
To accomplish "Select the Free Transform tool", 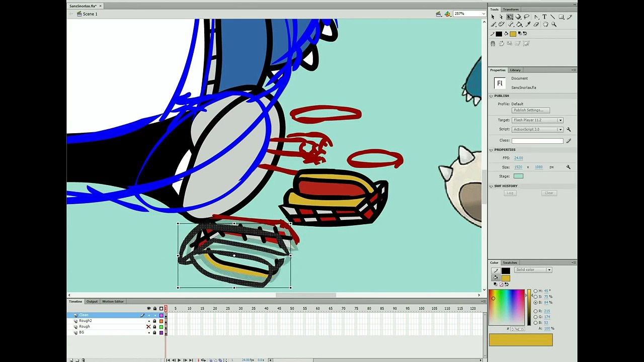I will [510, 17].
